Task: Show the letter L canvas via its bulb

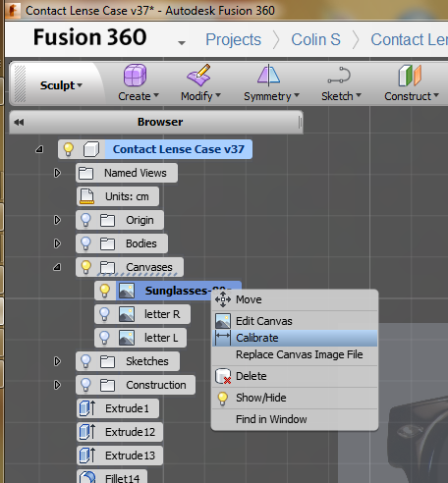Action: pos(104,338)
